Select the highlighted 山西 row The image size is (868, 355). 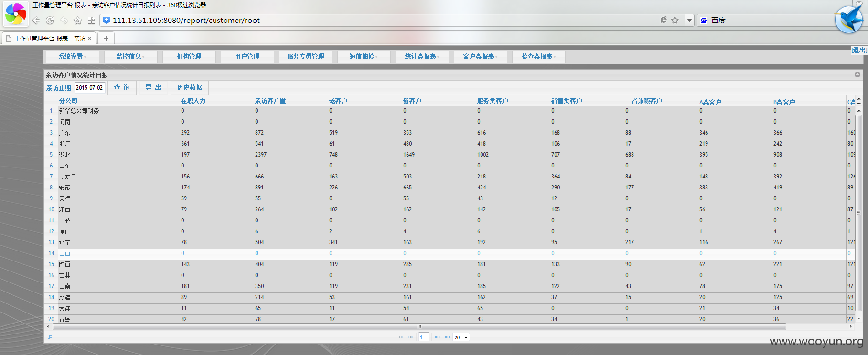449,253
